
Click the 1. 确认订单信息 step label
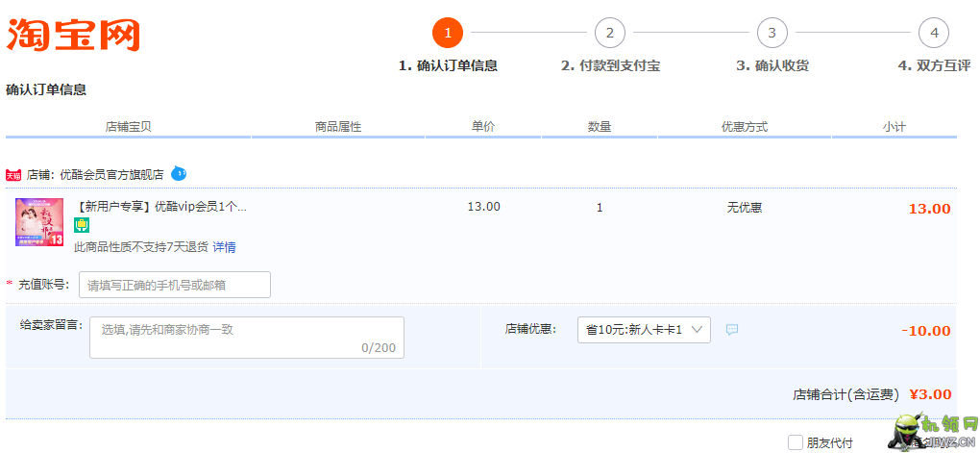[x=448, y=65]
